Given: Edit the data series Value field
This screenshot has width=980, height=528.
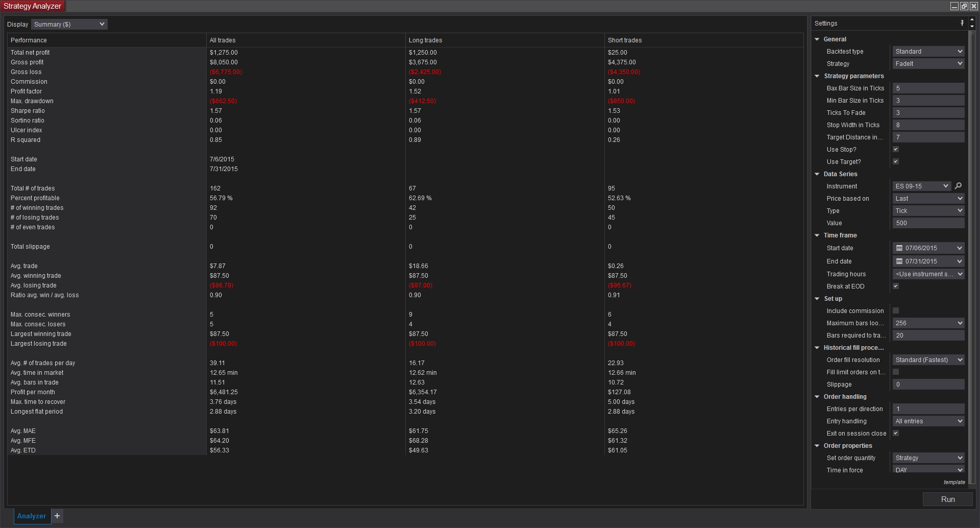Looking at the screenshot, I should (x=928, y=223).
